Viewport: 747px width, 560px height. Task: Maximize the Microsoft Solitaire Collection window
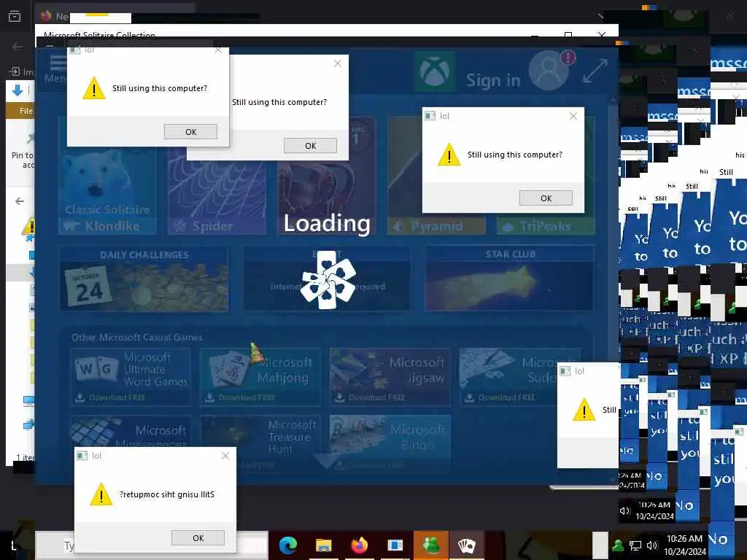tap(568, 35)
